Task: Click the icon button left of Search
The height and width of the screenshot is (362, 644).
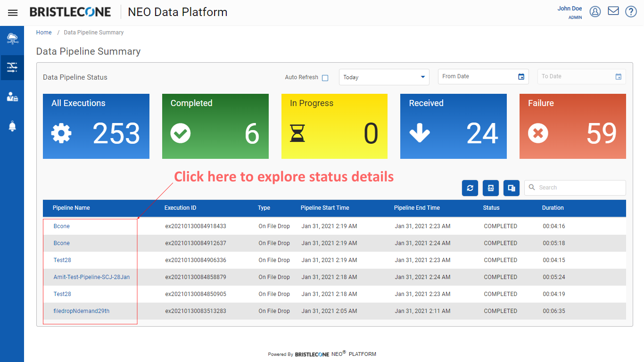Action: pyautogui.click(x=512, y=188)
